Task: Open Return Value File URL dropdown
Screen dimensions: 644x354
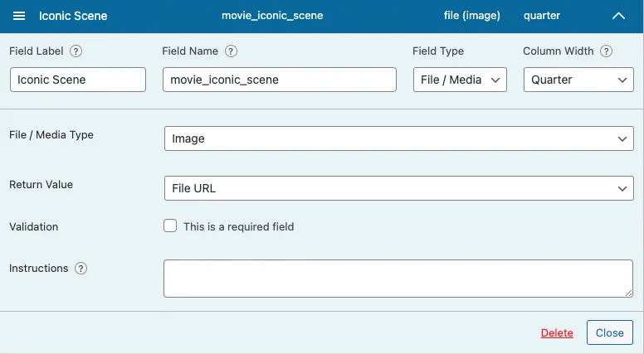Action: (x=398, y=188)
